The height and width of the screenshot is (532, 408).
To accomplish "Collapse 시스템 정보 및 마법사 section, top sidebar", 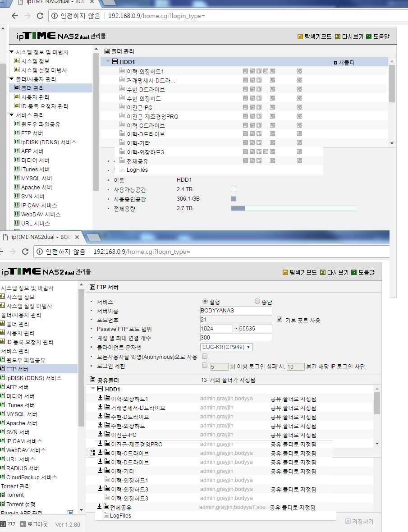I will [12, 52].
